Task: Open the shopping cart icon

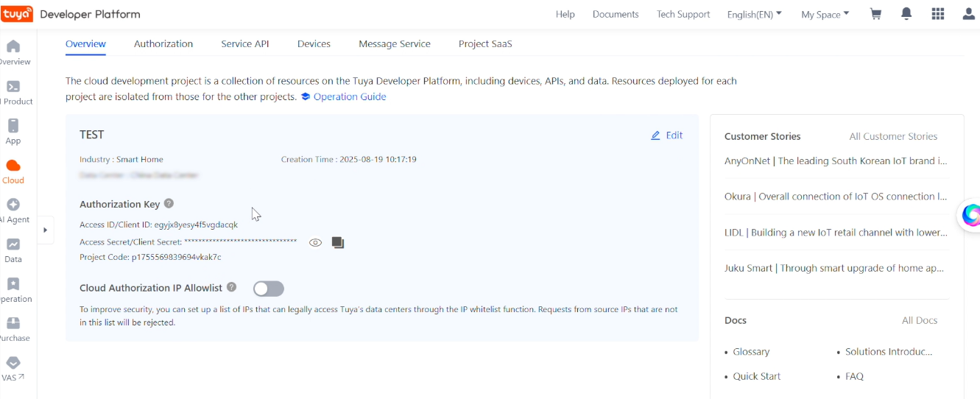Action: (875, 14)
